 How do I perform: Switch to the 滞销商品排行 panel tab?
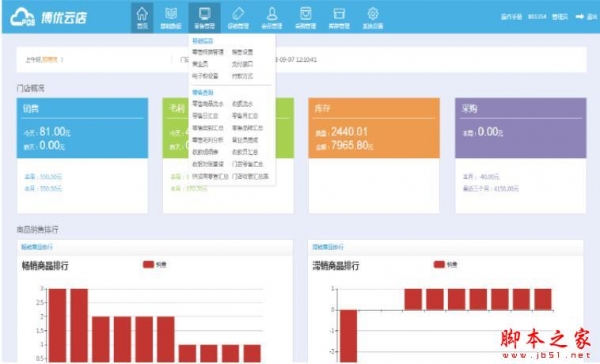[328, 247]
